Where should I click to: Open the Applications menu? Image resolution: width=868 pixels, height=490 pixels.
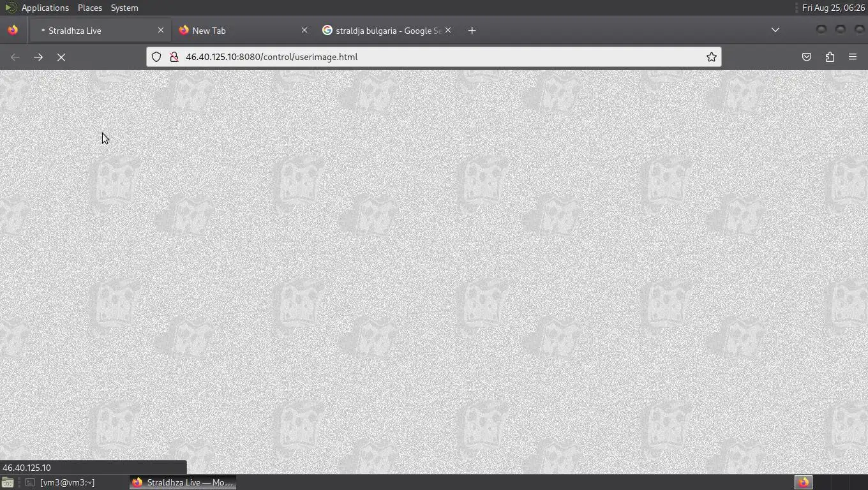(45, 8)
